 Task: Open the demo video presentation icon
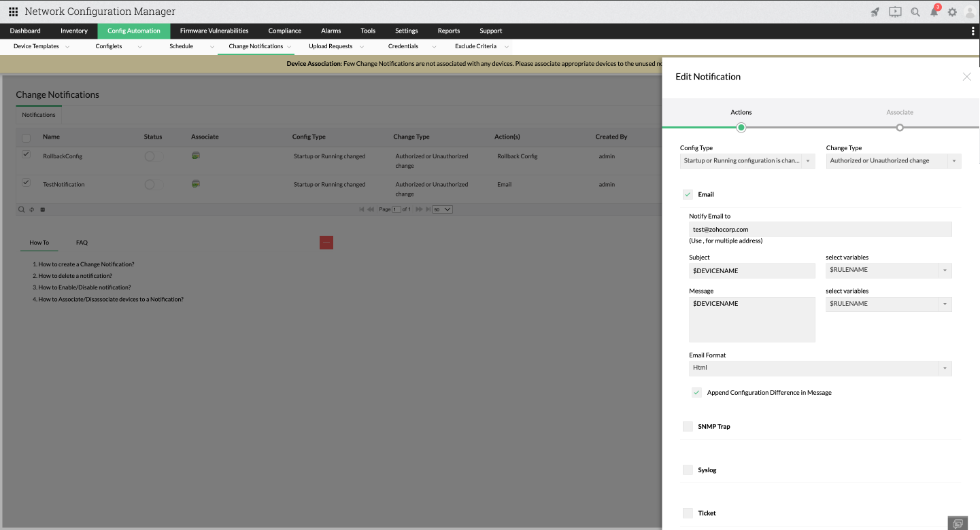pos(894,12)
